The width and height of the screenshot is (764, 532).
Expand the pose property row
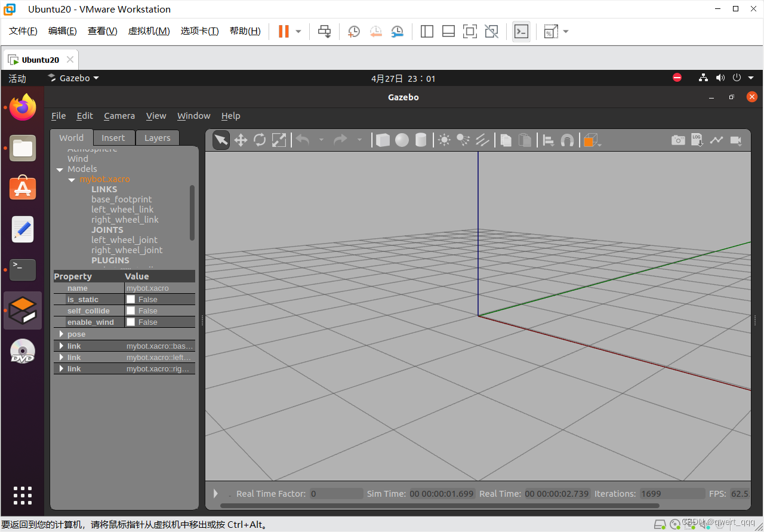(x=61, y=334)
